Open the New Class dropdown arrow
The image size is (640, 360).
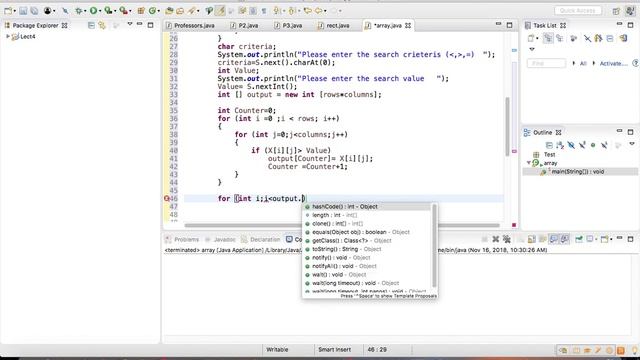159,11
